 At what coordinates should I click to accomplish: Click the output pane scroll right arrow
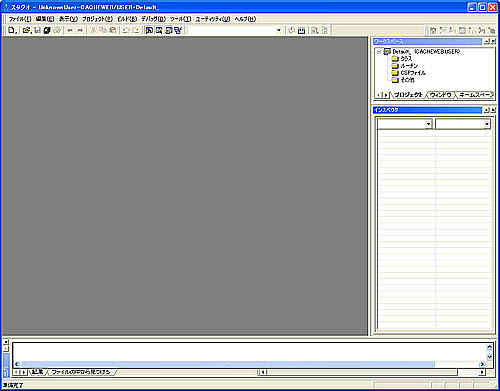(482, 364)
